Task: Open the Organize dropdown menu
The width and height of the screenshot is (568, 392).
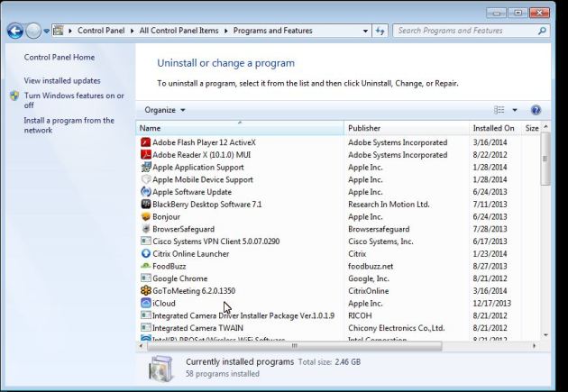Action: [x=165, y=110]
